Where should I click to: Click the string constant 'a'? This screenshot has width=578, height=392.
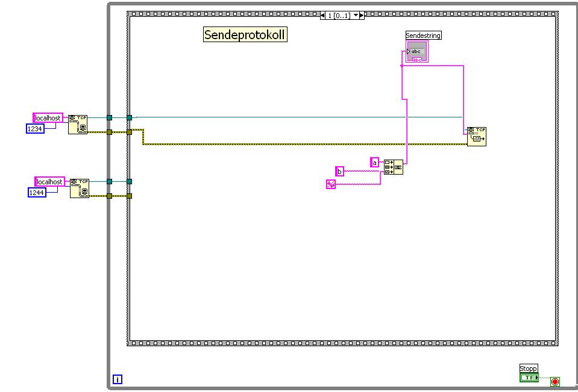coord(374,163)
